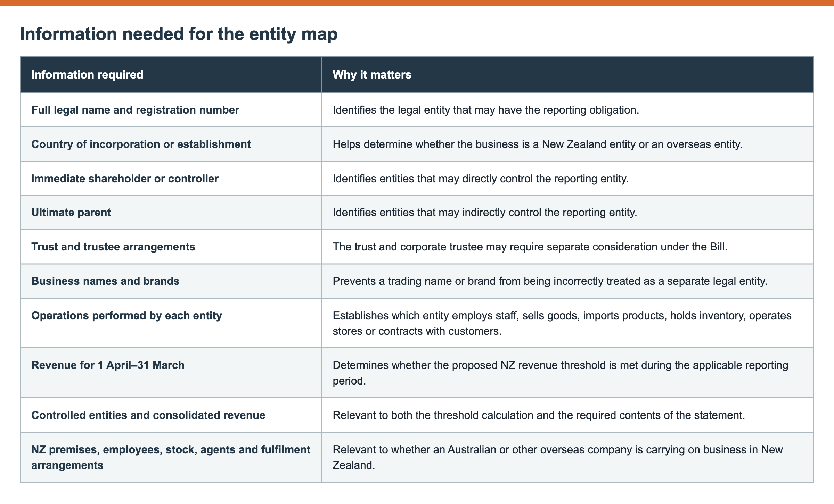Select 'Operations performed by each entity' label
834x504 pixels.
(x=126, y=315)
